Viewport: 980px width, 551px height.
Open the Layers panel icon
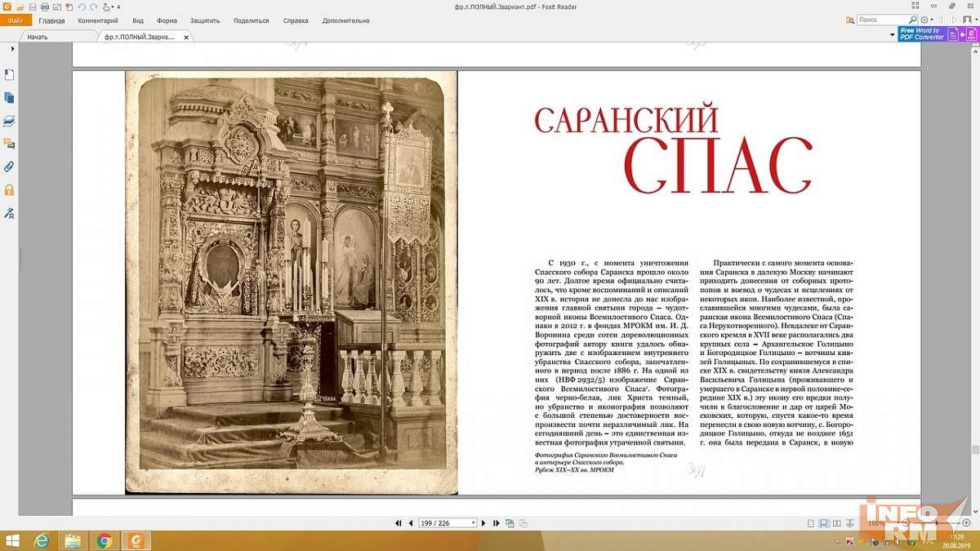(x=9, y=121)
